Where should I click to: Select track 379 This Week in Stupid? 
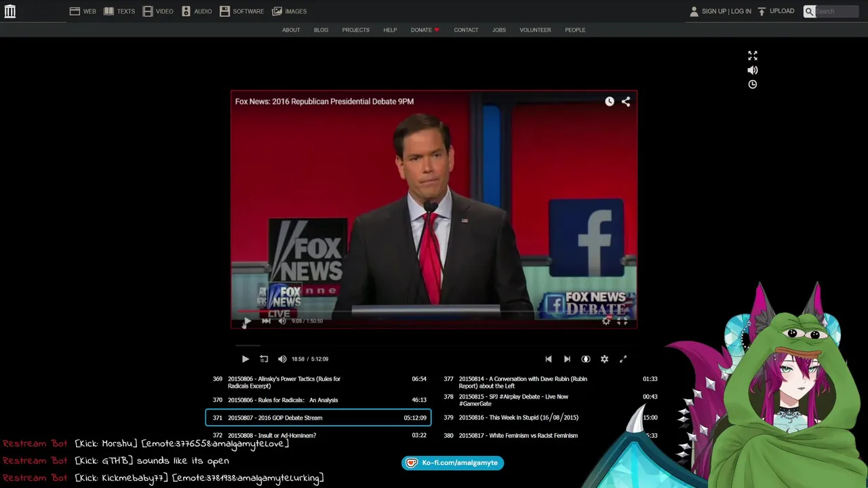(x=550, y=418)
